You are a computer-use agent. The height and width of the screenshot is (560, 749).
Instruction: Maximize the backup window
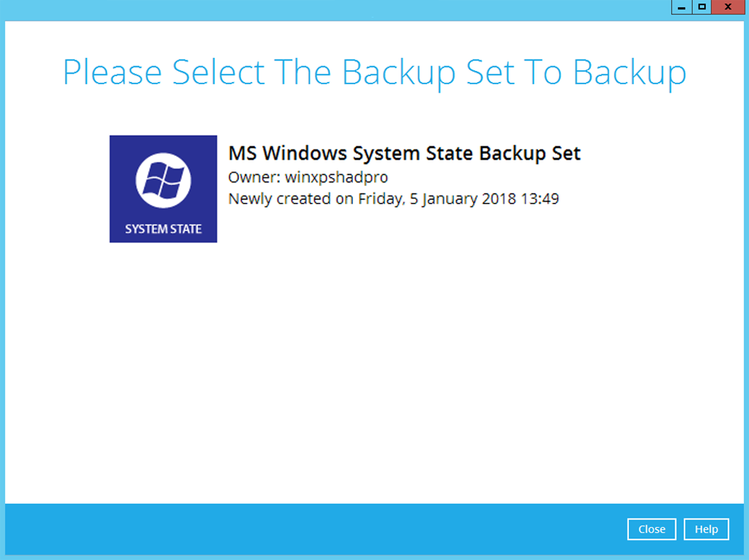point(702,7)
